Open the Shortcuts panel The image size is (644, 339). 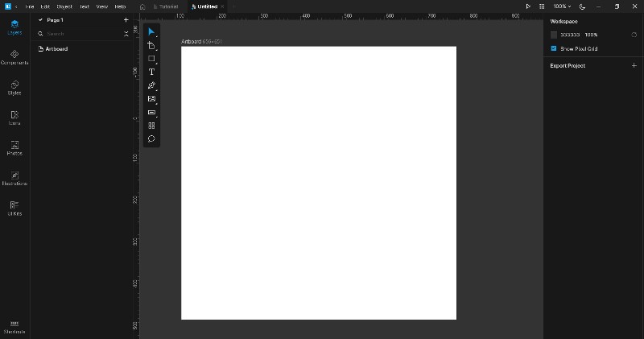(x=14, y=327)
